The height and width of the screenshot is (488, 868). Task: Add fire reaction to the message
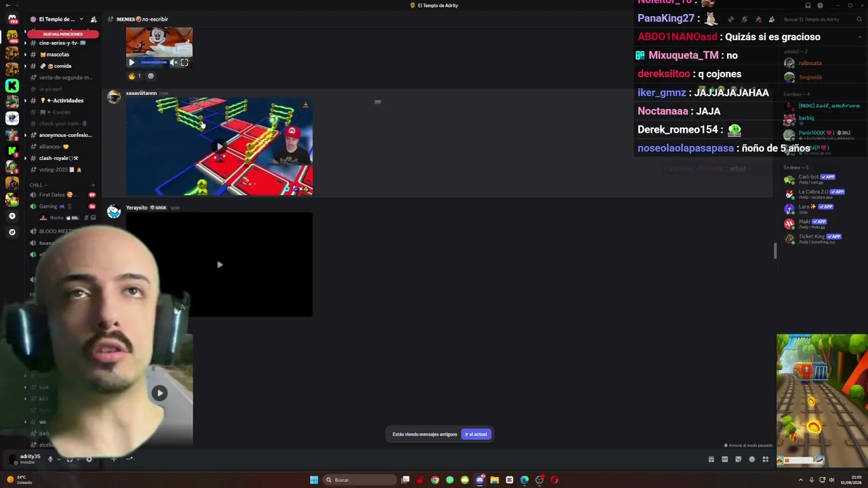coord(134,76)
